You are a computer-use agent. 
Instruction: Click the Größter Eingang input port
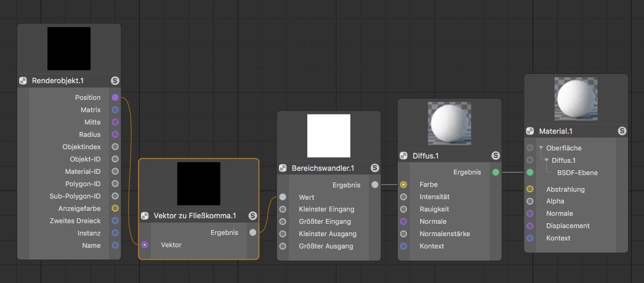click(x=283, y=222)
